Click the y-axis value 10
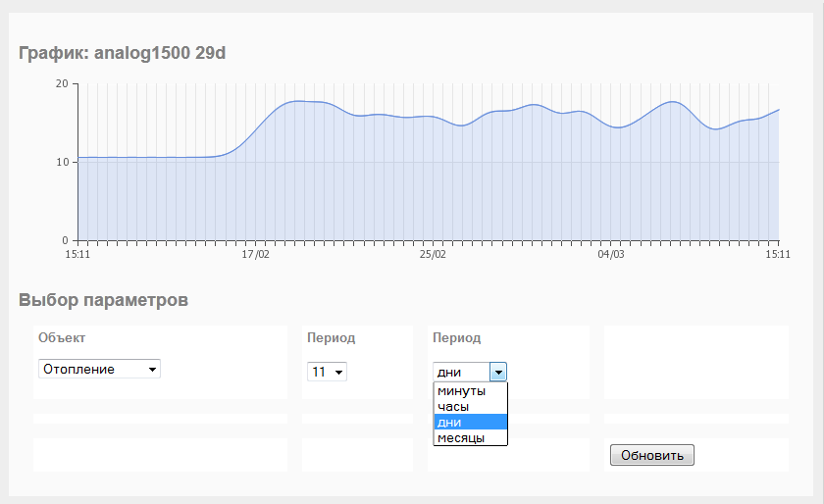 click(x=63, y=162)
